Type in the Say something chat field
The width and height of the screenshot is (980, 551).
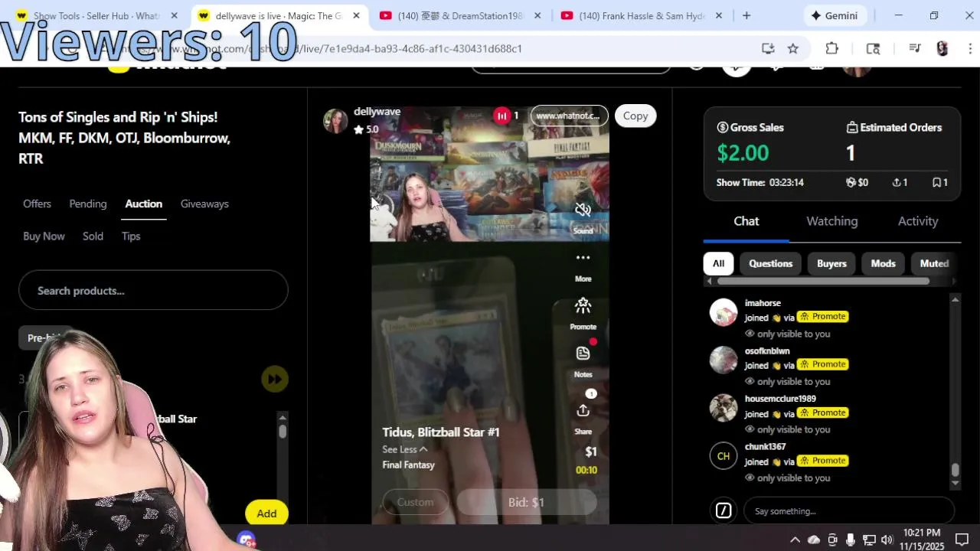pos(849,511)
